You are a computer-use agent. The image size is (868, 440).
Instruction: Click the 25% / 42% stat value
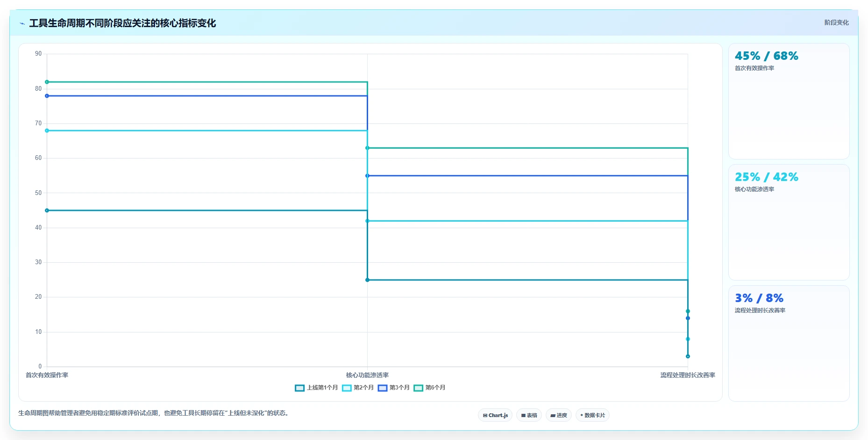coord(766,177)
